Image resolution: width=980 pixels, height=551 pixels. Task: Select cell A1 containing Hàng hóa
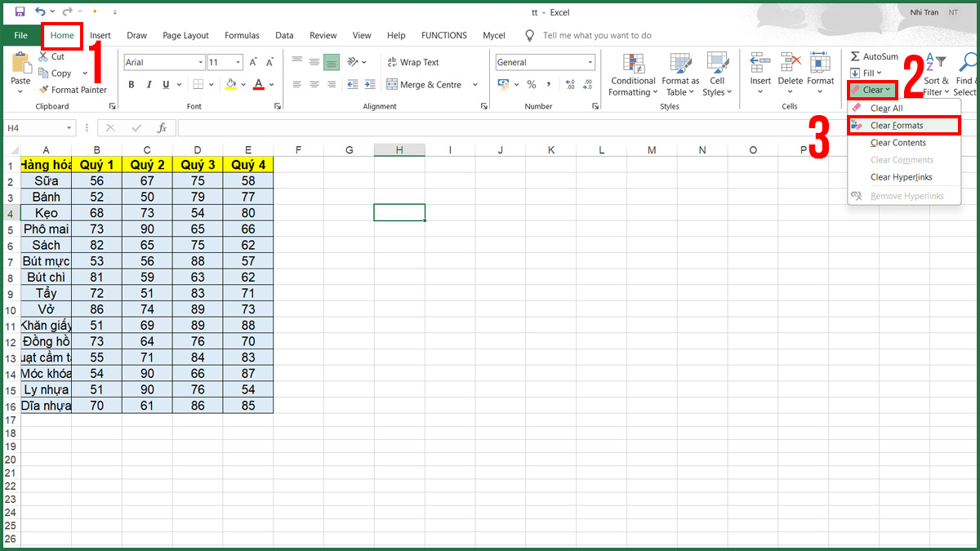[x=46, y=164]
